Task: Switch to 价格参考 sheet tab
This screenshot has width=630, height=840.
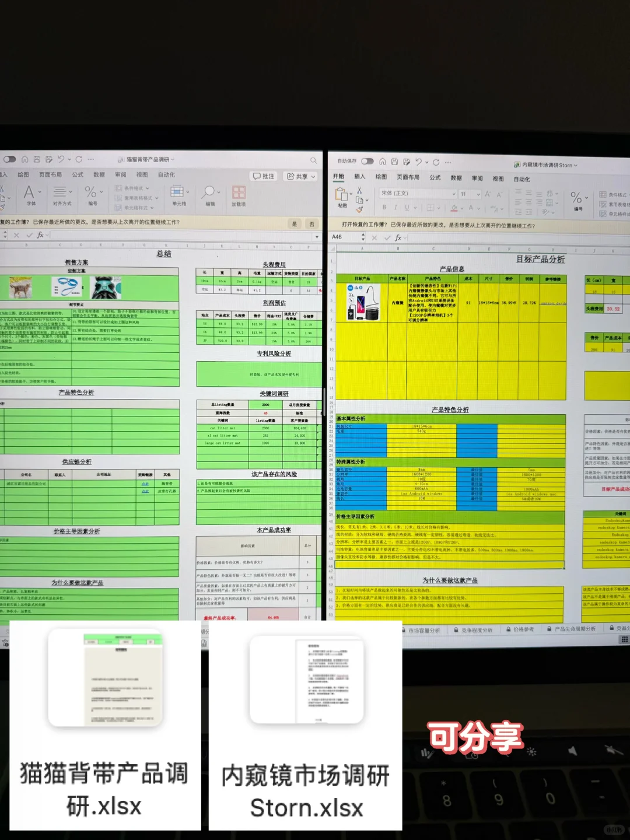Action: tap(520, 629)
